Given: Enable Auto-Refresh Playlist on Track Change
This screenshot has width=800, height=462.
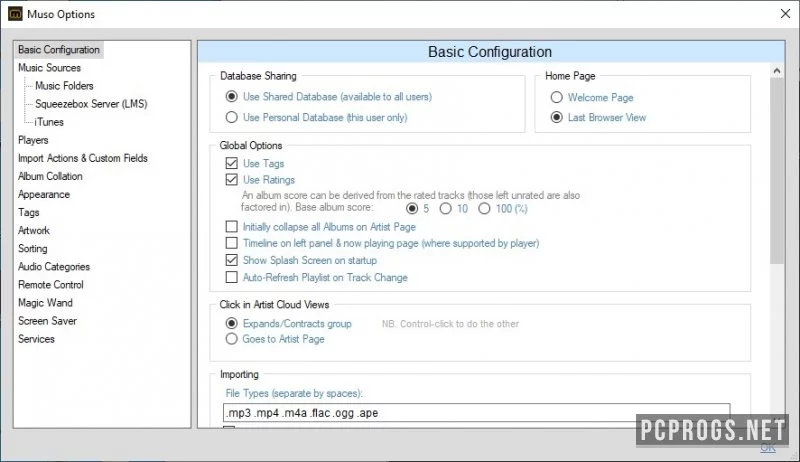Looking at the screenshot, I should tap(232, 277).
